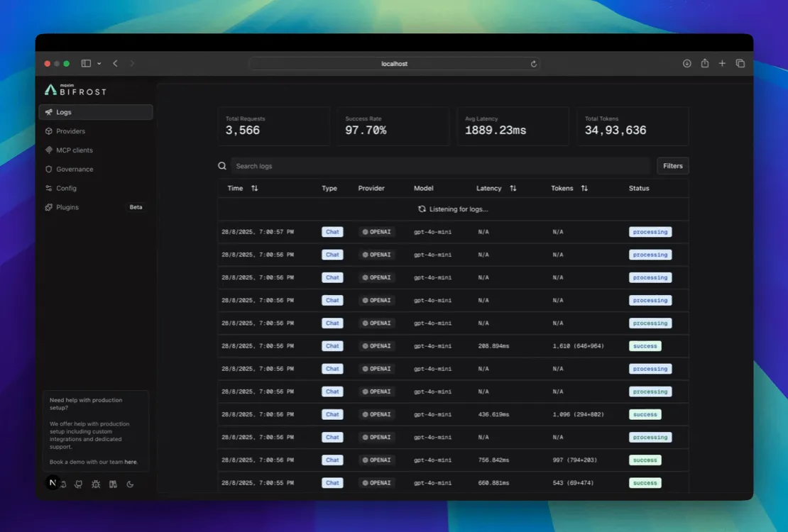Viewport: 788px width, 532px height.
Task: Click tokens value 543 (69+474)
Action: [x=573, y=483]
